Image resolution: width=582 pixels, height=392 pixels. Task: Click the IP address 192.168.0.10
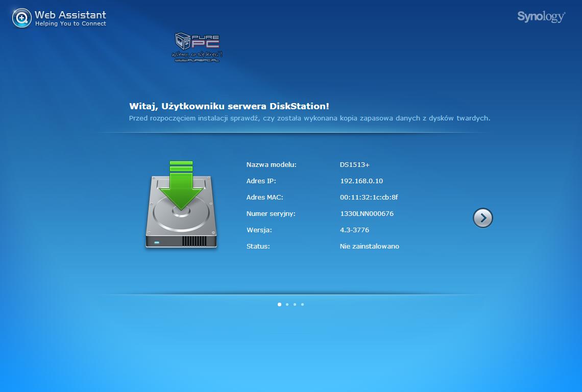[x=361, y=181]
